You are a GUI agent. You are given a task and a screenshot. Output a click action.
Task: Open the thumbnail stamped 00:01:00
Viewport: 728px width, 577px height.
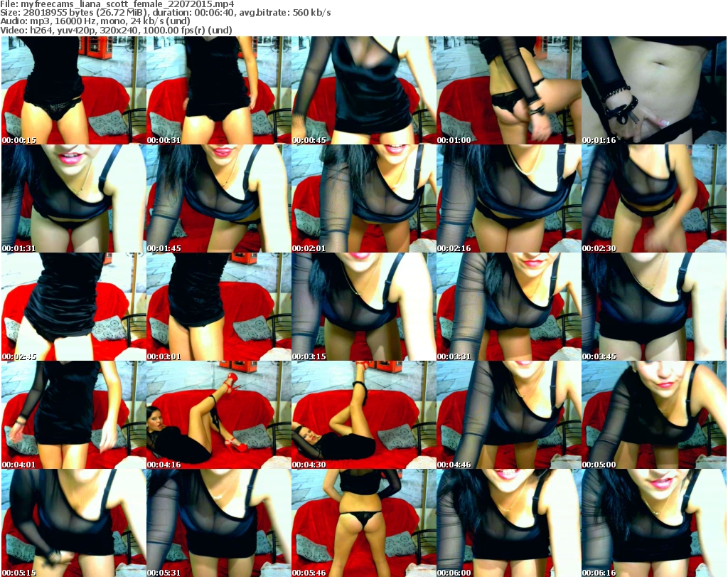tap(508, 90)
